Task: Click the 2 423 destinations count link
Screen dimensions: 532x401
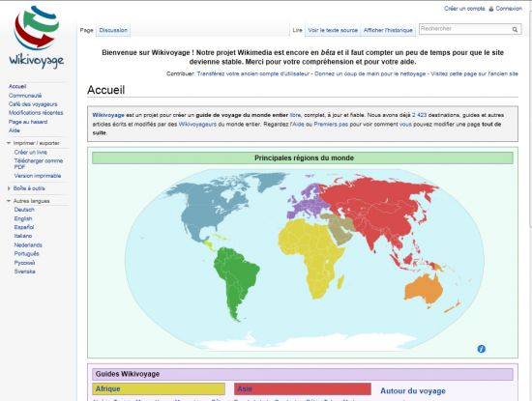Action: [420, 115]
